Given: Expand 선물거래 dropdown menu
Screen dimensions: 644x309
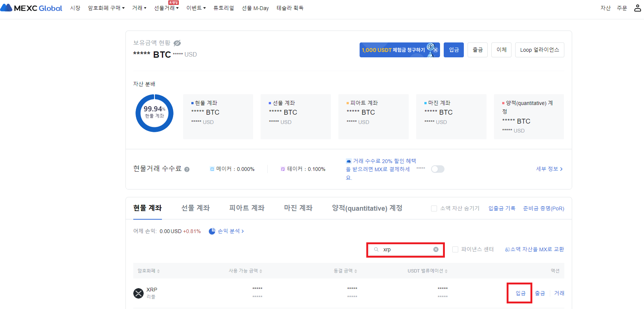Looking at the screenshot, I should (166, 8).
